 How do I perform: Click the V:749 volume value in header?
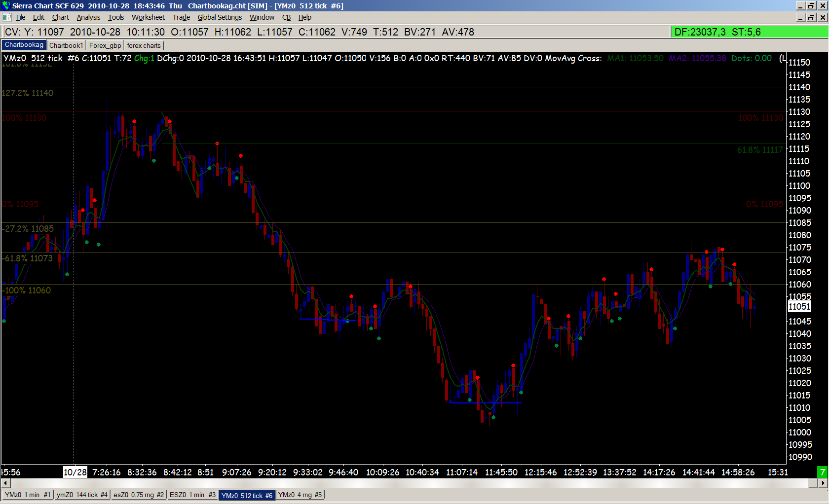coord(354,32)
